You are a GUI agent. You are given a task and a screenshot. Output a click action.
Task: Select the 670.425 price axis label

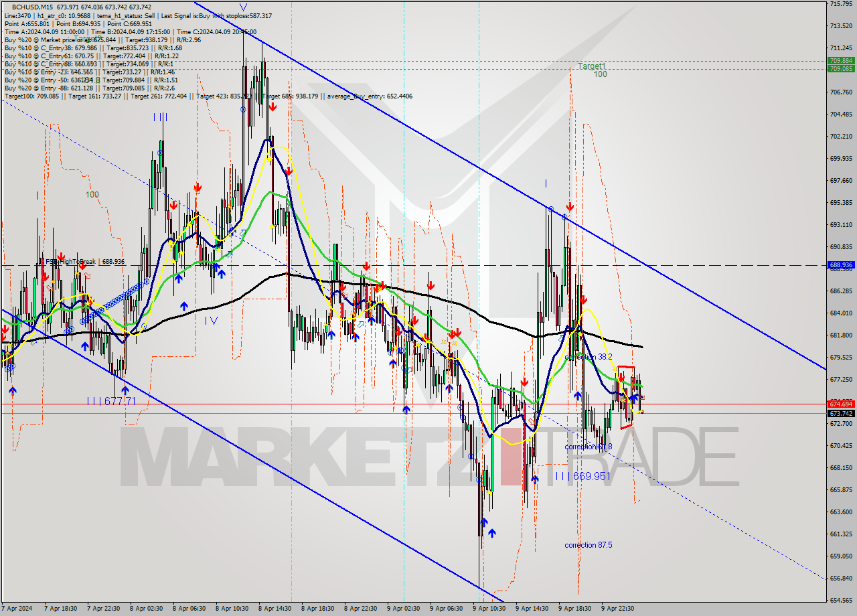tap(841, 446)
